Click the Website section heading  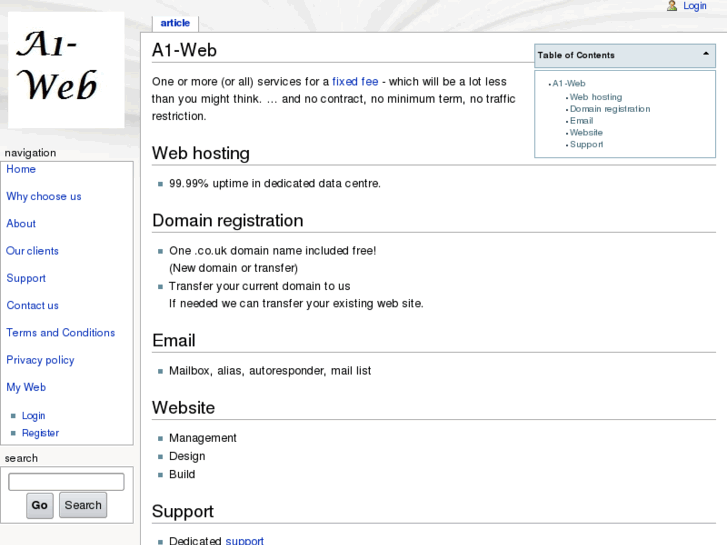coord(184,408)
